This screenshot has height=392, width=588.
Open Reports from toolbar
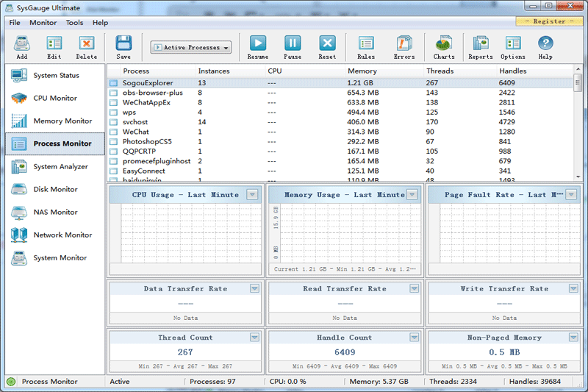point(481,47)
